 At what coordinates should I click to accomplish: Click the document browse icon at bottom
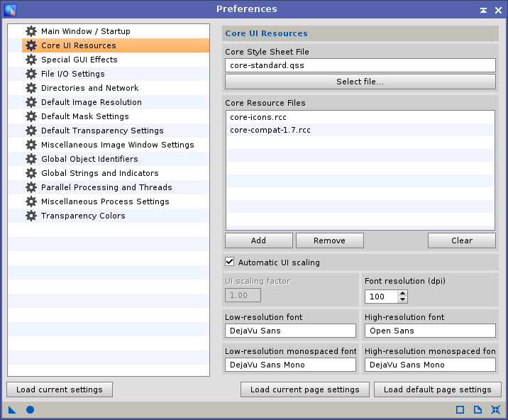(477, 410)
